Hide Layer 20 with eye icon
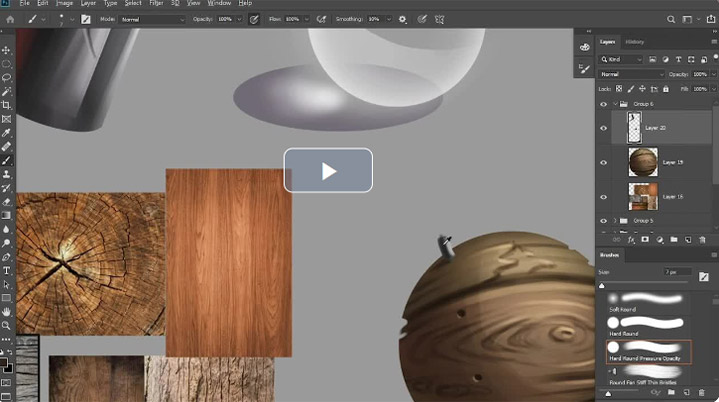Screen dimensions: 719x402 tap(603, 128)
